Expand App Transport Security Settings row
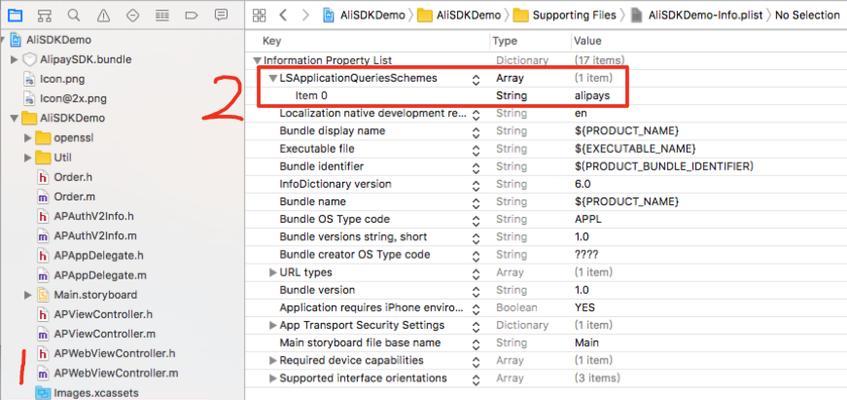The image size is (847, 400). point(273,325)
